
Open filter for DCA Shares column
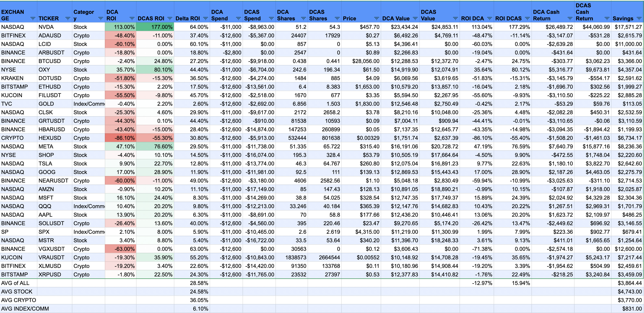pos(304,18)
